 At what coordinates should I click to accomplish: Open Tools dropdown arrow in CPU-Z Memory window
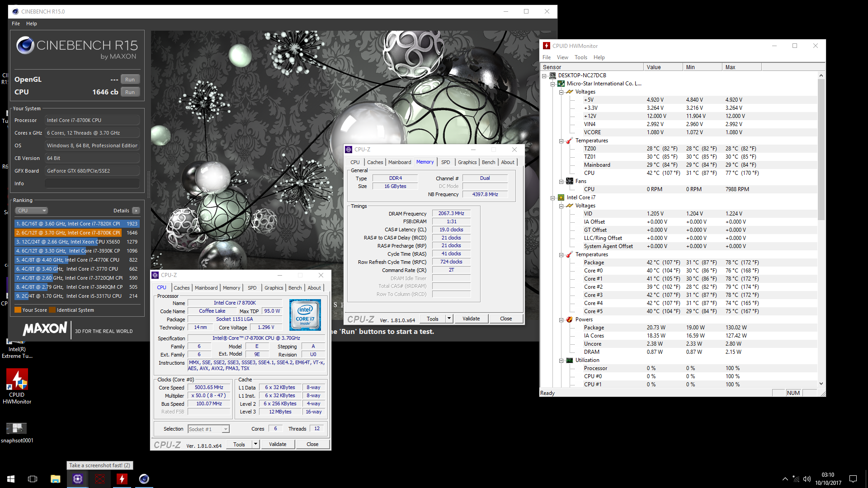click(x=449, y=319)
